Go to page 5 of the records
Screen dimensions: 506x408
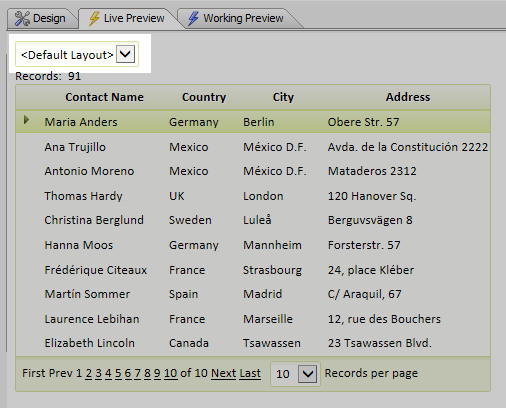coord(118,373)
